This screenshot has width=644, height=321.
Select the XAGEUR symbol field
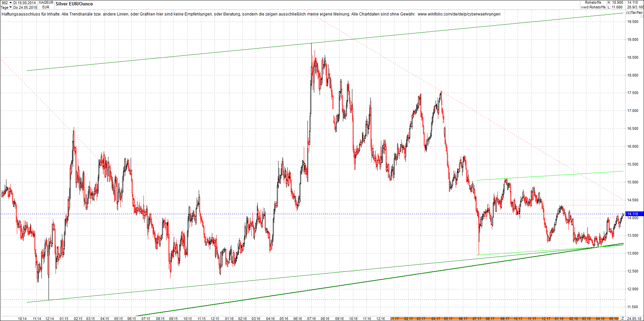46,3
